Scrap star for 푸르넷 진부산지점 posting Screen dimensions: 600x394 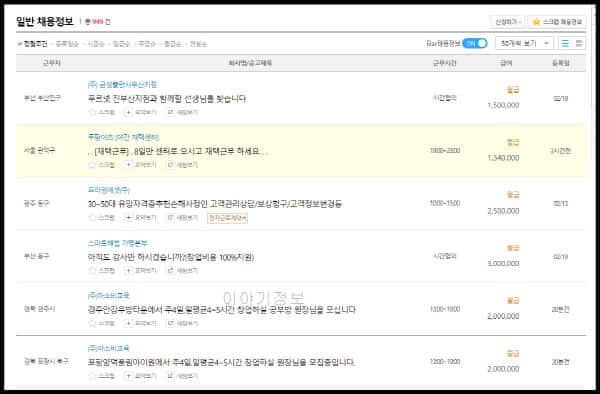click(x=92, y=112)
